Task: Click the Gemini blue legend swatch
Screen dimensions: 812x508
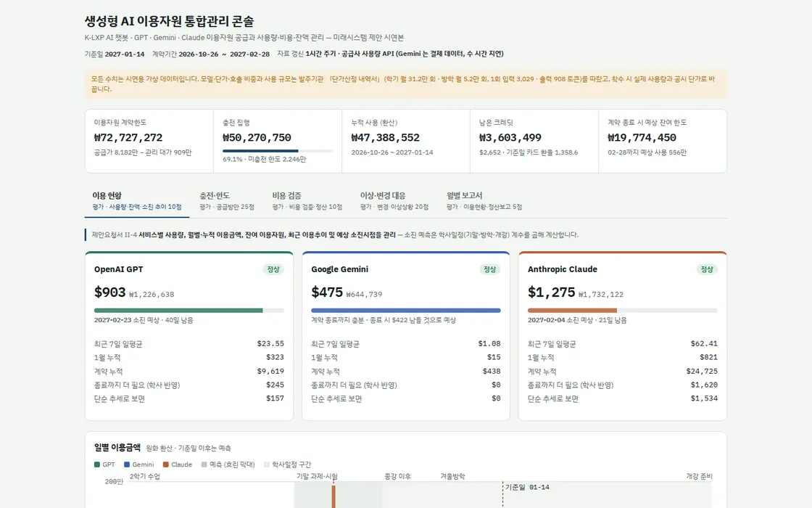Action: pos(127,464)
